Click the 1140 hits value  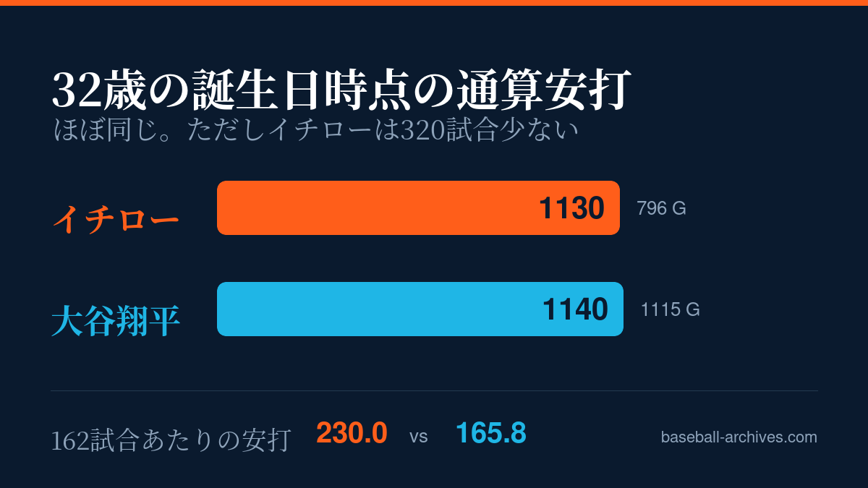tap(575, 309)
